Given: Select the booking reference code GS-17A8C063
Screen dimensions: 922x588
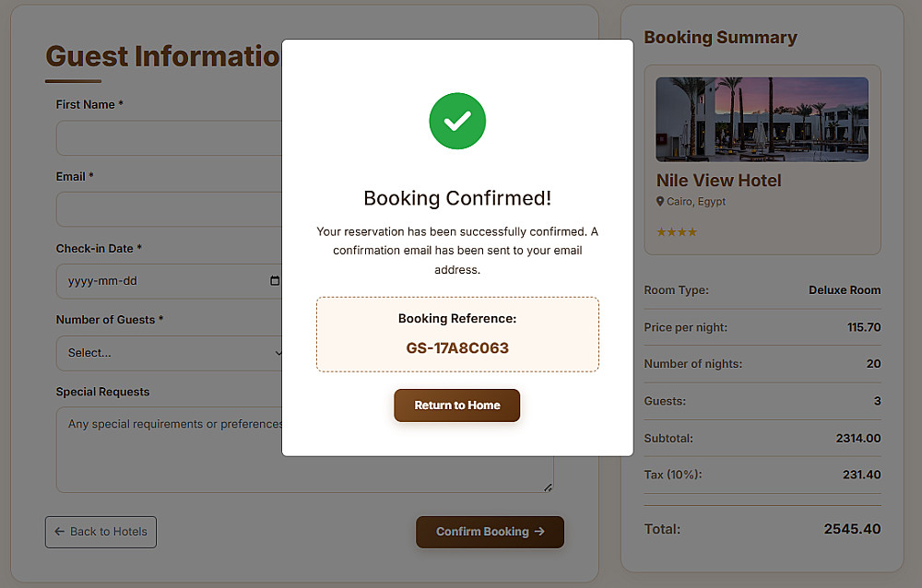Looking at the screenshot, I should click(x=457, y=348).
